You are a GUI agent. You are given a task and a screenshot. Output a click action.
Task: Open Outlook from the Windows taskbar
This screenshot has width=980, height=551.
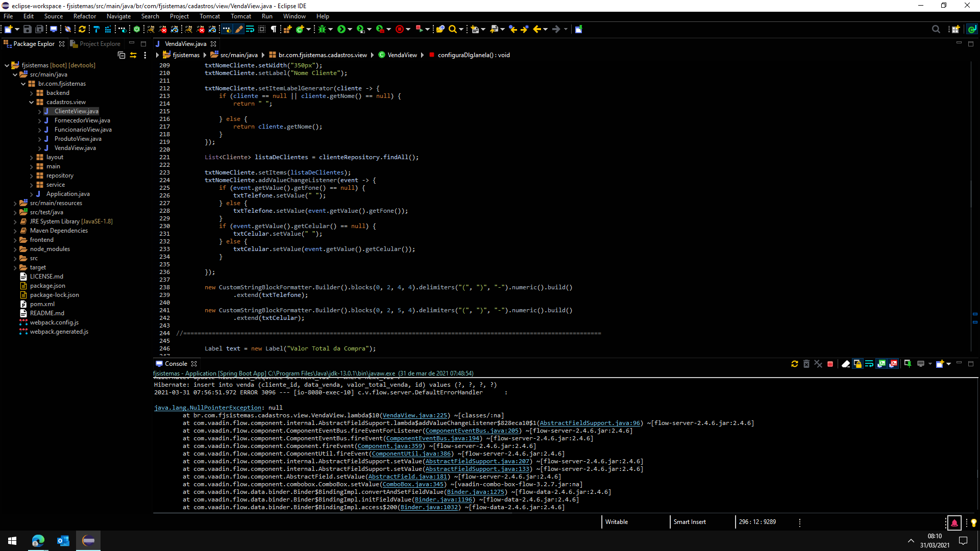point(63,541)
